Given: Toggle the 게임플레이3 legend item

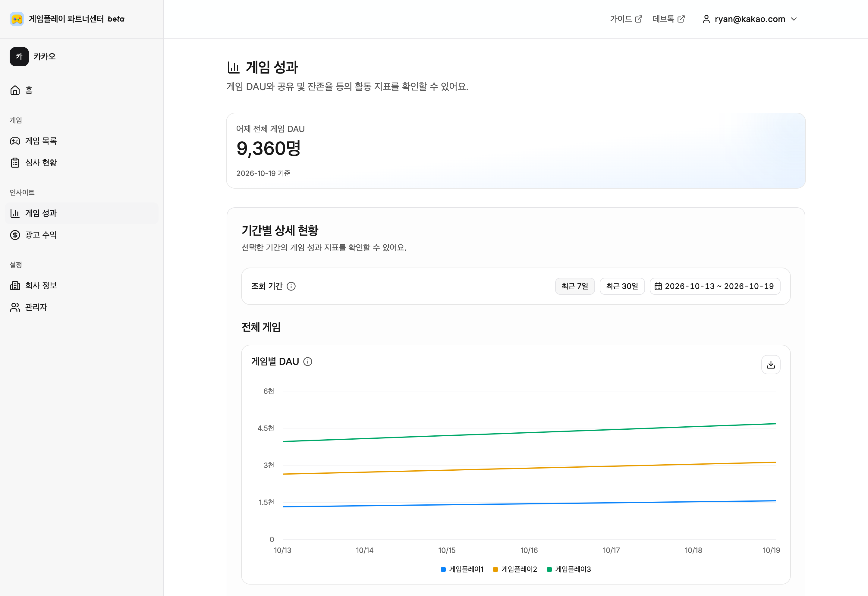Looking at the screenshot, I should pos(569,569).
